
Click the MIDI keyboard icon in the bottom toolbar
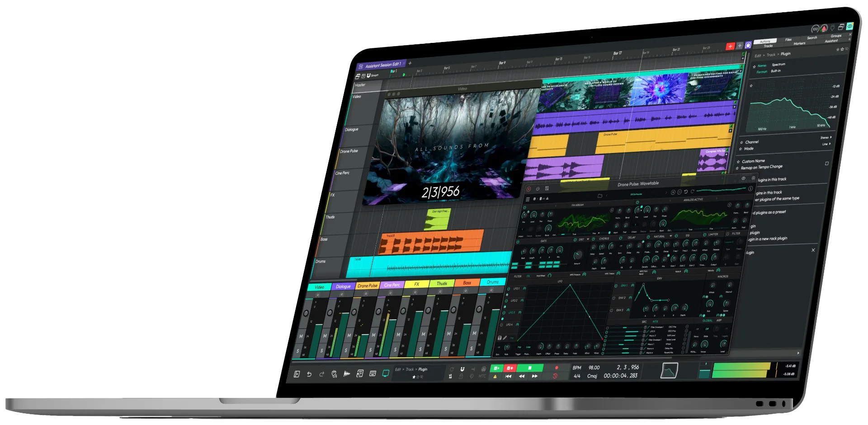(373, 374)
